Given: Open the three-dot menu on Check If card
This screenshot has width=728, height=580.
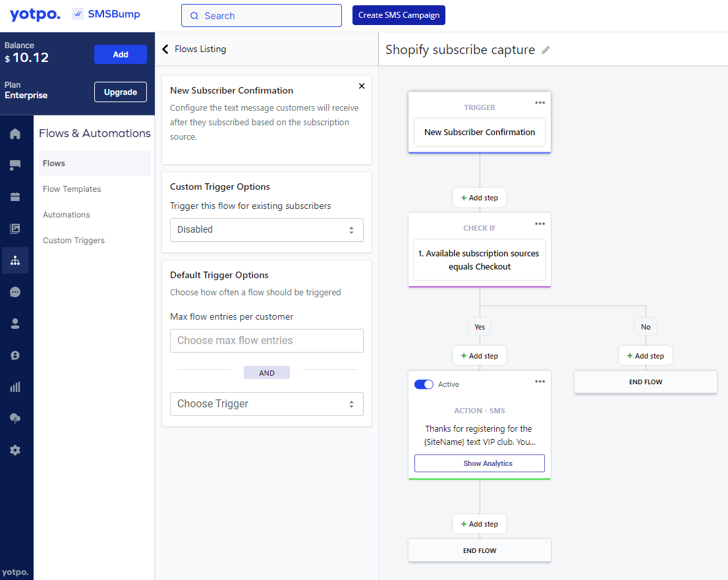Looking at the screenshot, I should (x=540, y=223).
